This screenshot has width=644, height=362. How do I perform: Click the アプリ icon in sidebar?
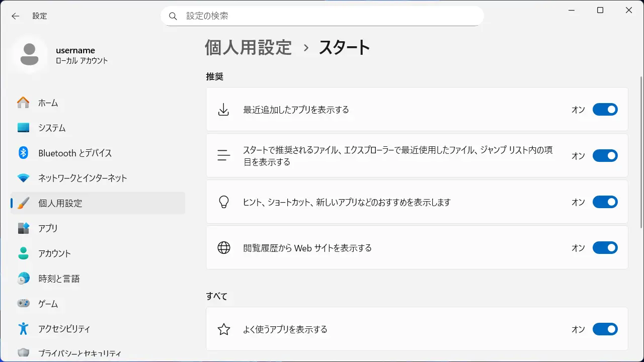(23, 228)
